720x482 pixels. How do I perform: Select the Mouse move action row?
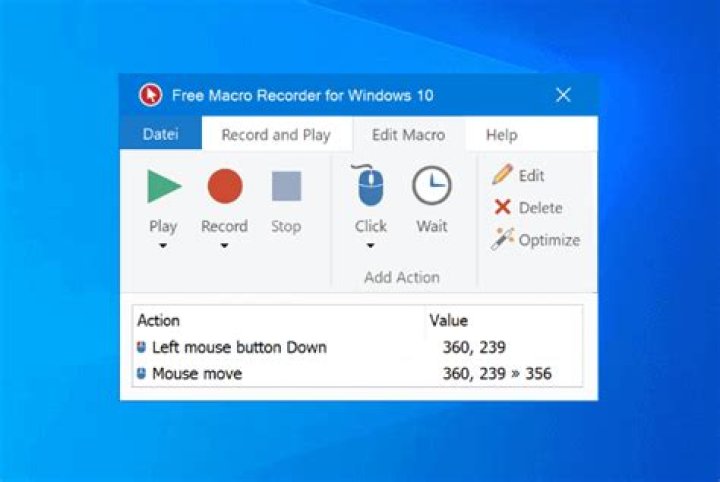point(357,374)
